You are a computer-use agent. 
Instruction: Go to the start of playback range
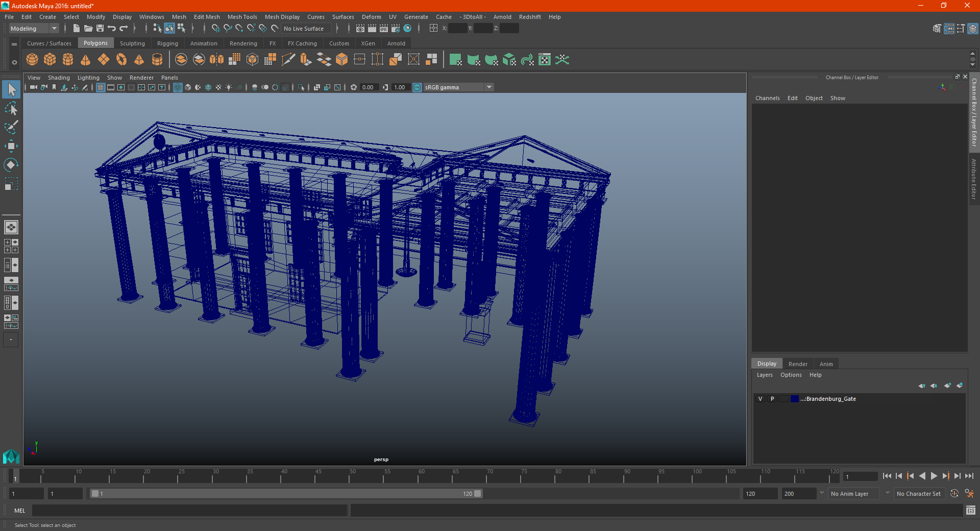pos(887,476)
